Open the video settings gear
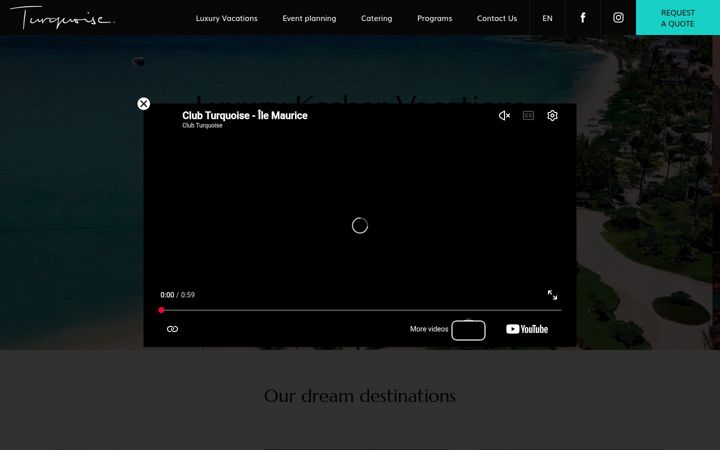Screen dimensions: 720x450 [552, 116]
